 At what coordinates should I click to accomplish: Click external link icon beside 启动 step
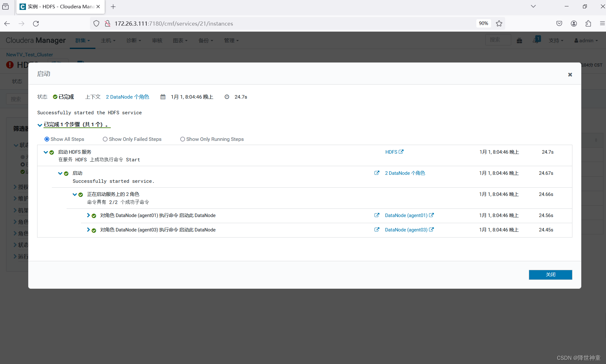pyautogui.click(x=377, y=173)
